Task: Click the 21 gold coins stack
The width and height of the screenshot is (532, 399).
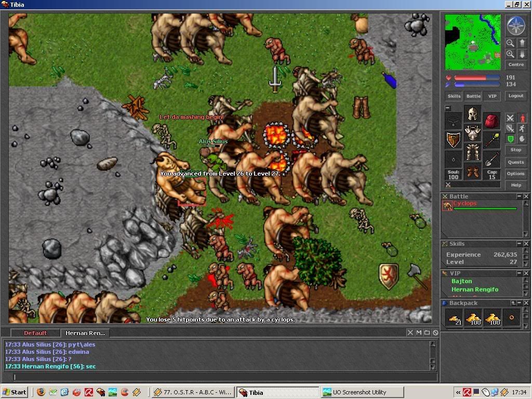Action: point(454,318)
